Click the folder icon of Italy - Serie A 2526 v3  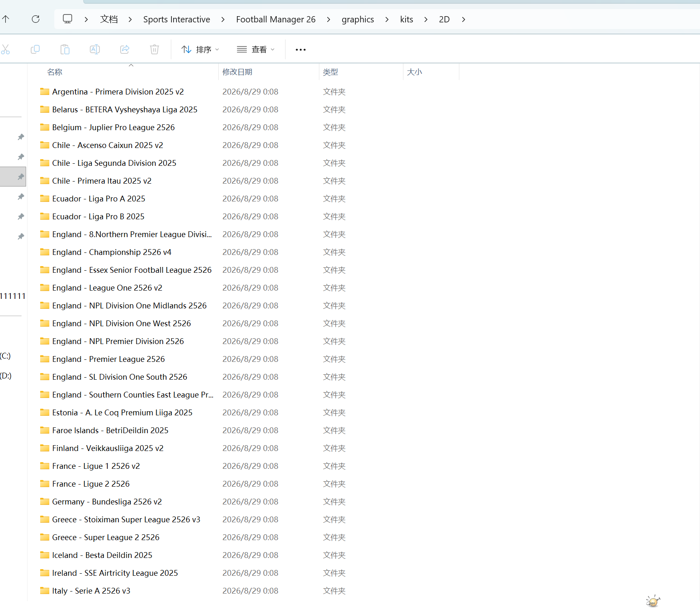coord(45,590)
